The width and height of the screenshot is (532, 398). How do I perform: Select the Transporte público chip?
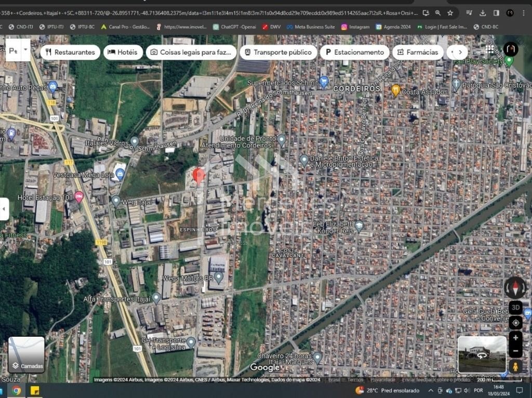278,52
